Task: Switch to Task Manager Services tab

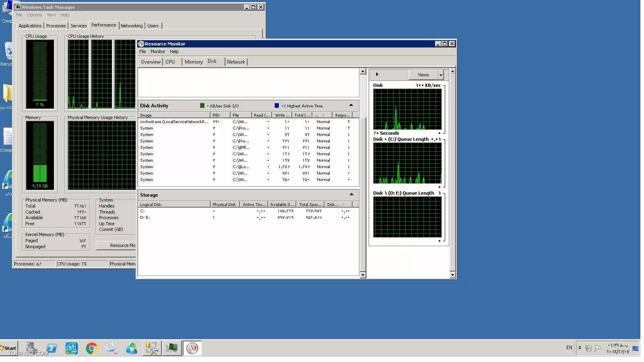Action: pyautogui.click(x=78, y=26)
